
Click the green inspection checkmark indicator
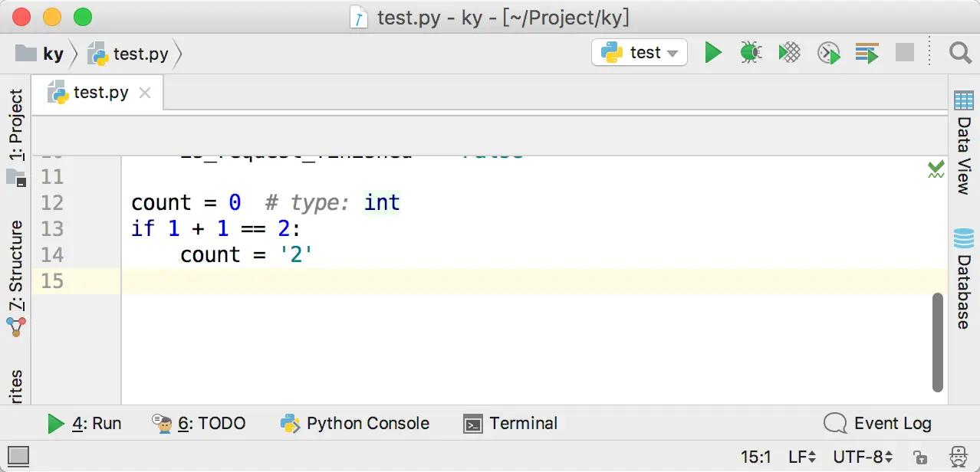pos(936,169)
